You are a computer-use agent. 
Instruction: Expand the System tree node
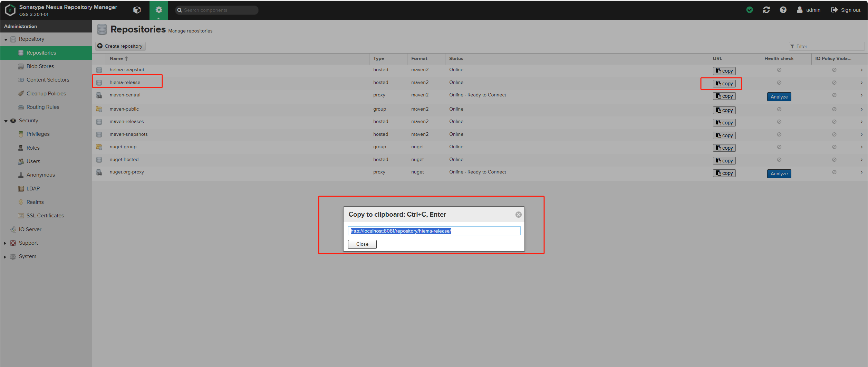(5, 257)
